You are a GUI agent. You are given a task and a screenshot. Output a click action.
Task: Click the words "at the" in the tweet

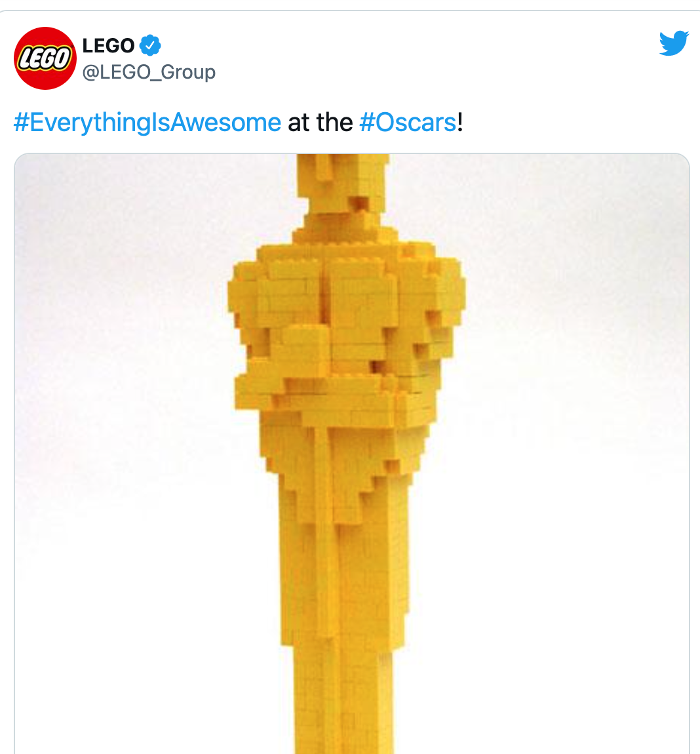click(x=321, y=122)
